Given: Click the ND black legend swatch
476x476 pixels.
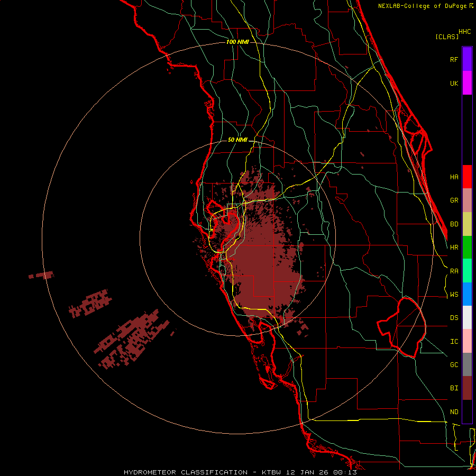Looking at the screenshot, I should pos(467,411).
